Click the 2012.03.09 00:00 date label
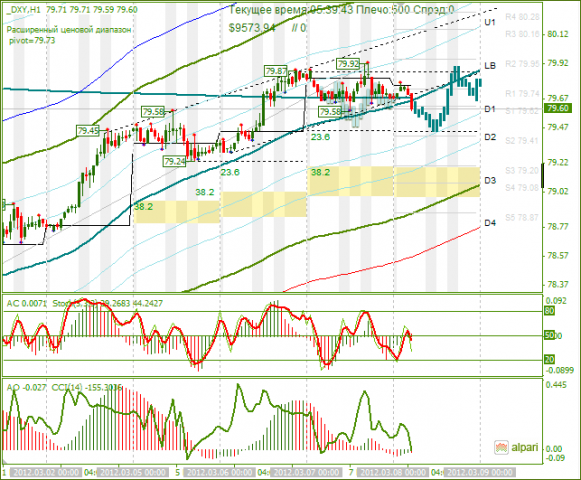The height and width of the screenshot is (480, 581). point(479,473)
